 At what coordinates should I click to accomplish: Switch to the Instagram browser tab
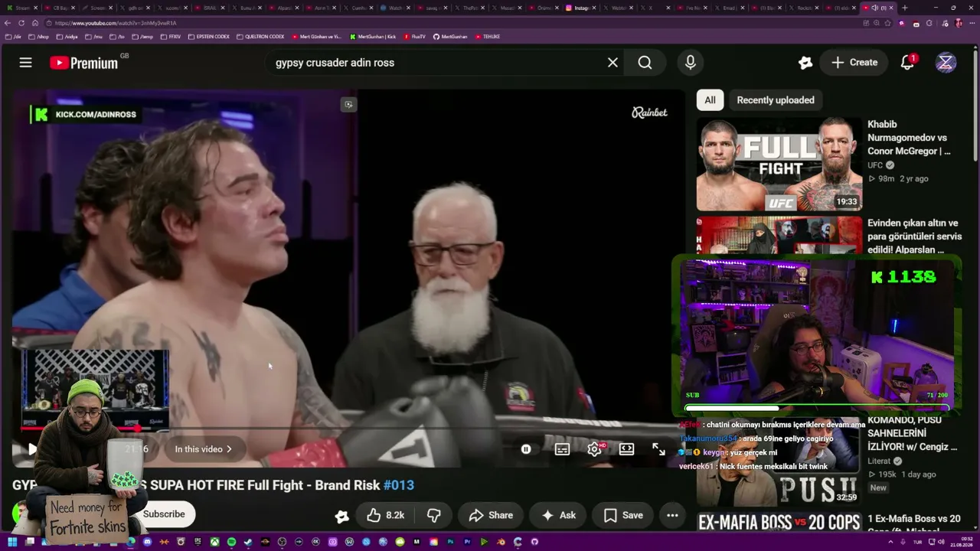point(579,8)
